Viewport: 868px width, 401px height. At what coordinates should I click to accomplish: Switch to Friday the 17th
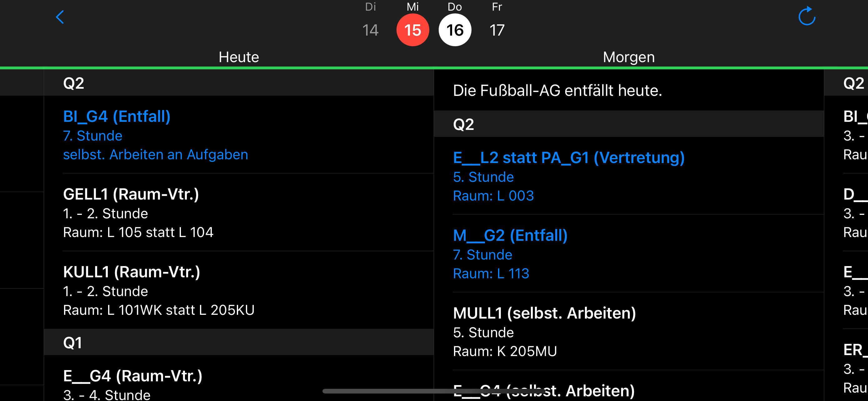tap(497, 30)
